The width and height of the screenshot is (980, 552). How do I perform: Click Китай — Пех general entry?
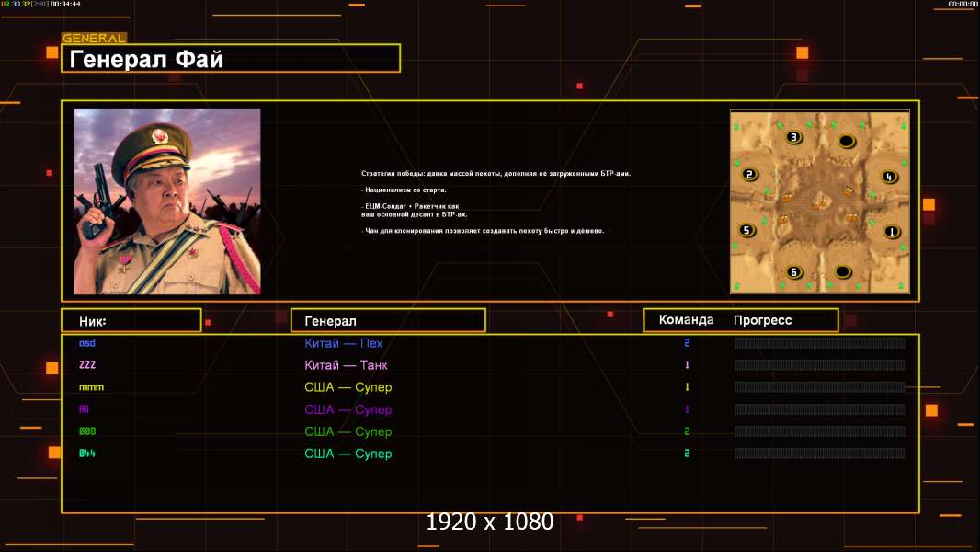[x=343, y=343]
